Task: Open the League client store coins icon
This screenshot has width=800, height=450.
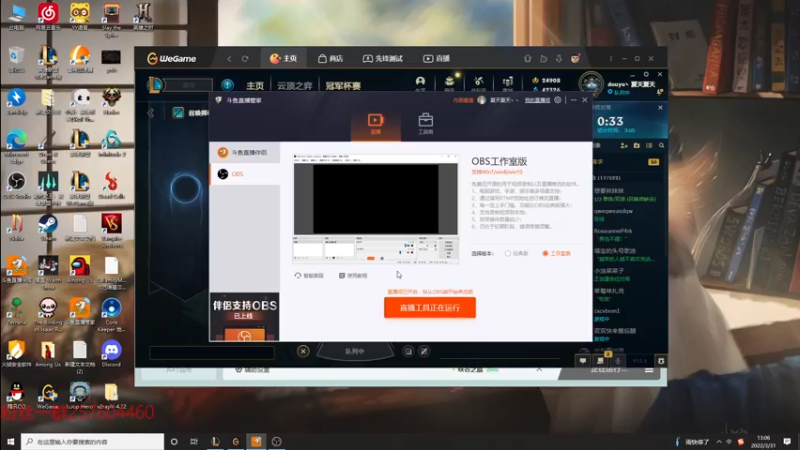Action: click(508, 82)
